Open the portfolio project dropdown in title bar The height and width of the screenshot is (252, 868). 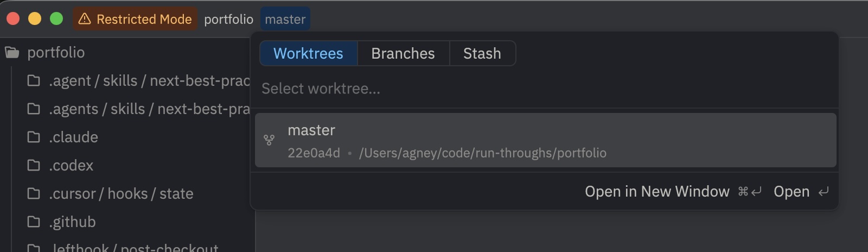[228, 19]
